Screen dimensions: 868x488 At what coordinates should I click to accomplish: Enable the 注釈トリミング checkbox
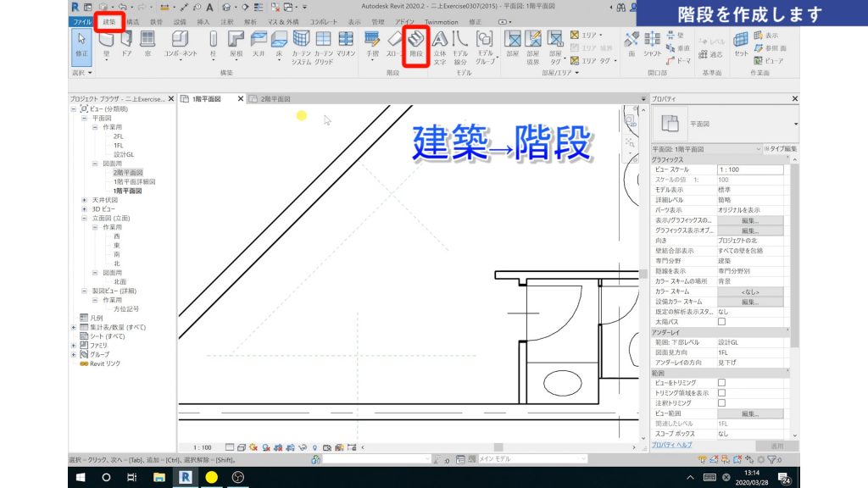tap(721, 402)
